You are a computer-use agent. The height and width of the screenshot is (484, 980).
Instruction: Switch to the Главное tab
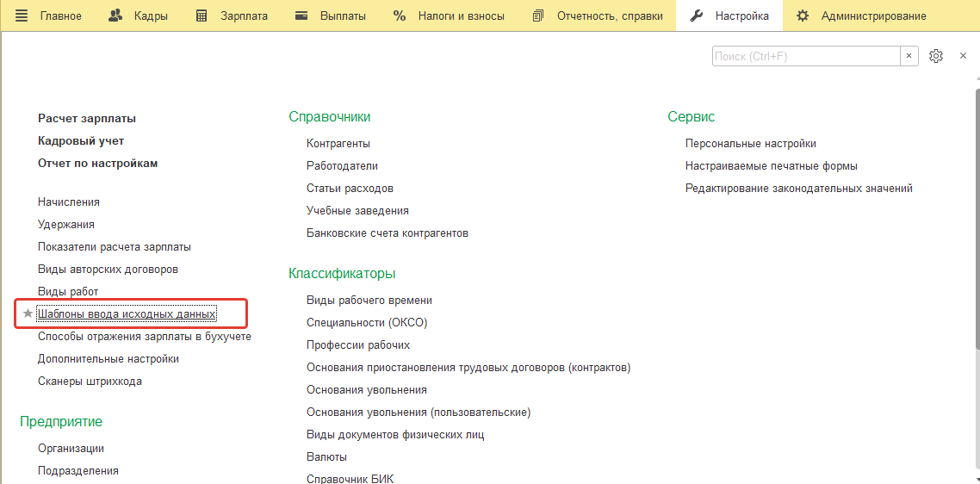60,16
